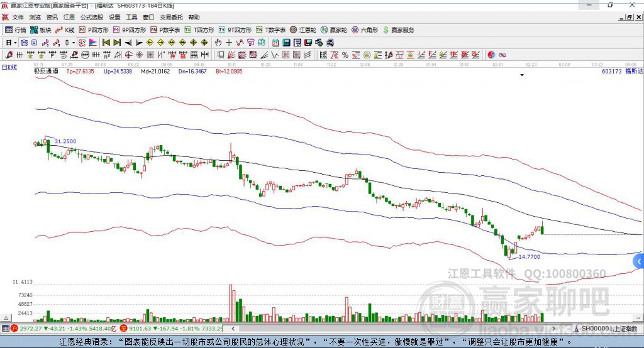Toggle the 极 indicator icon
Image resolution: width=644 pixels, height=348 pixels.
click(x=82, y=43)
